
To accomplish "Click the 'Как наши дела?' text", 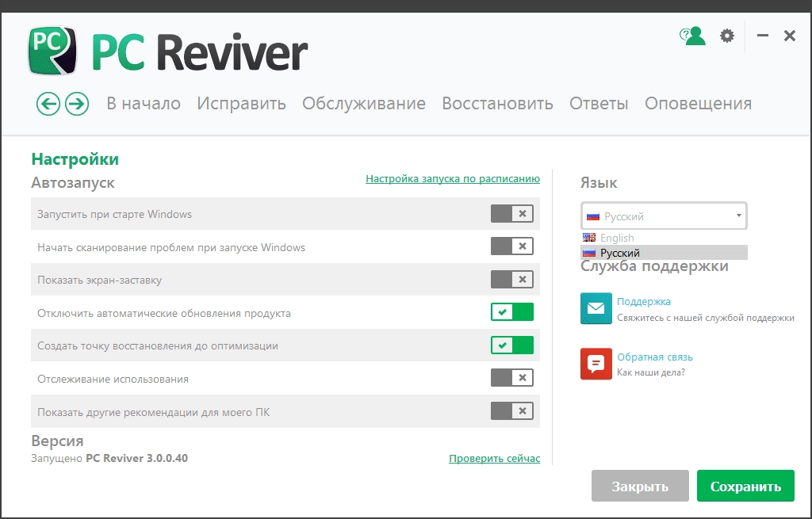I will 651,372.
